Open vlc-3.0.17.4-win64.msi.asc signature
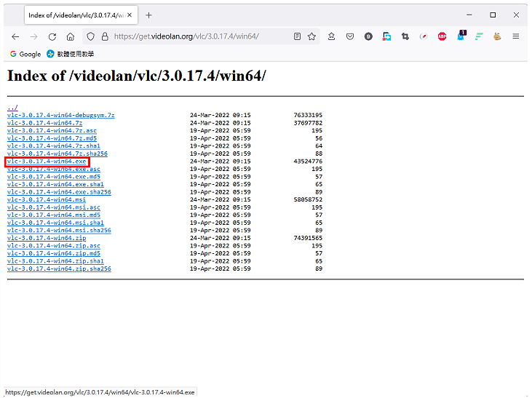Viewport: 532px width, 398px height. (54, 207)
